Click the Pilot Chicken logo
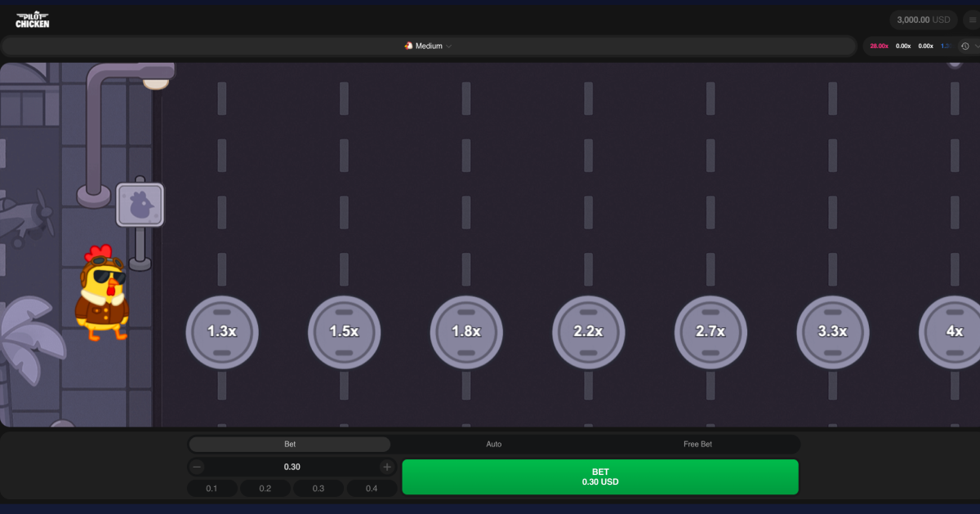This screenshot has width=980, height=514. pyautogui.click(x=33, y=20)
